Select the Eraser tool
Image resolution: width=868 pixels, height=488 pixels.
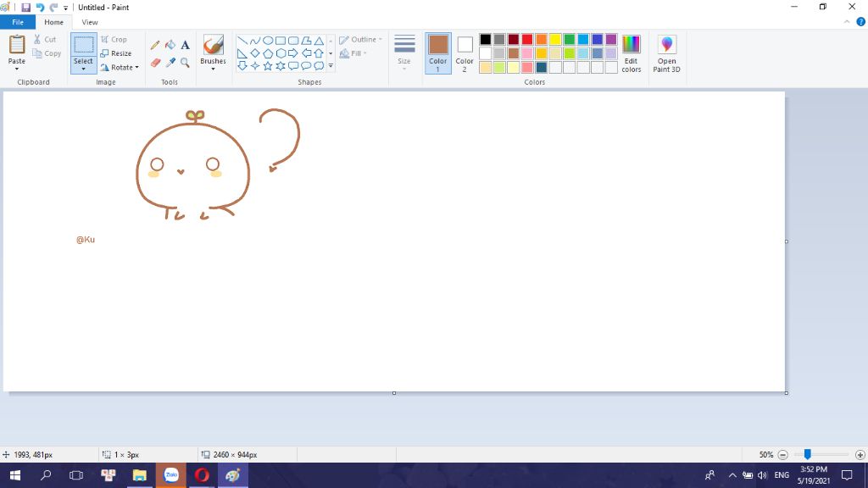(x=155, y=63)
